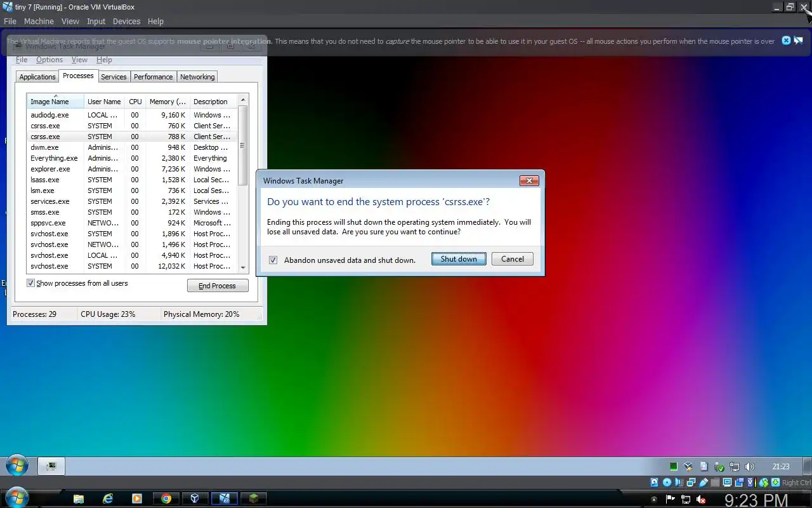Sort processes by CPU column header
Screen dimensions: 812x508
point(135,102)
